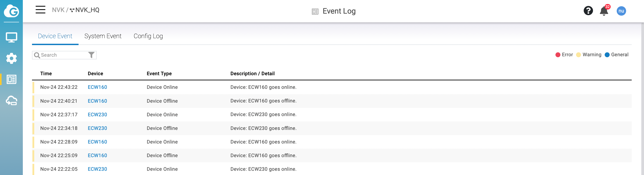The width and height of the screenshot is (644, 175).
Task: Select the Nov-24 22:28:09 timestamp
Action: [x=59, y=142]
